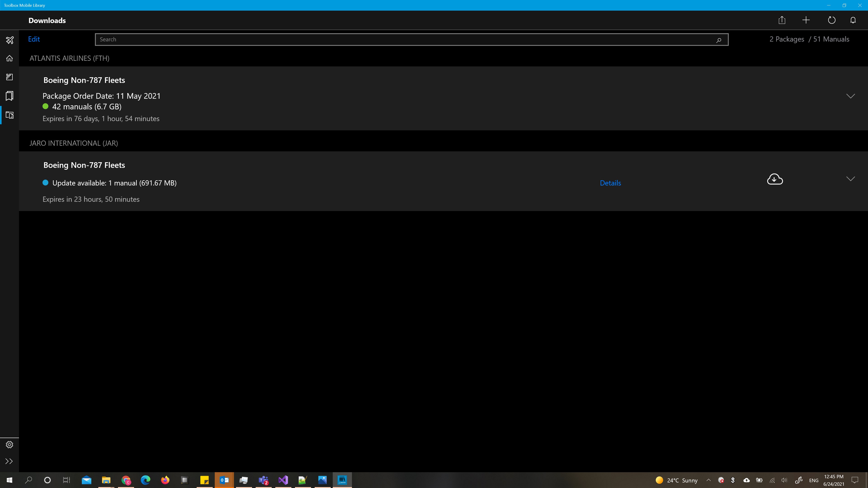Click the Edit link
868x488 pixels.
pyautogui.click(x=34, y=39)
